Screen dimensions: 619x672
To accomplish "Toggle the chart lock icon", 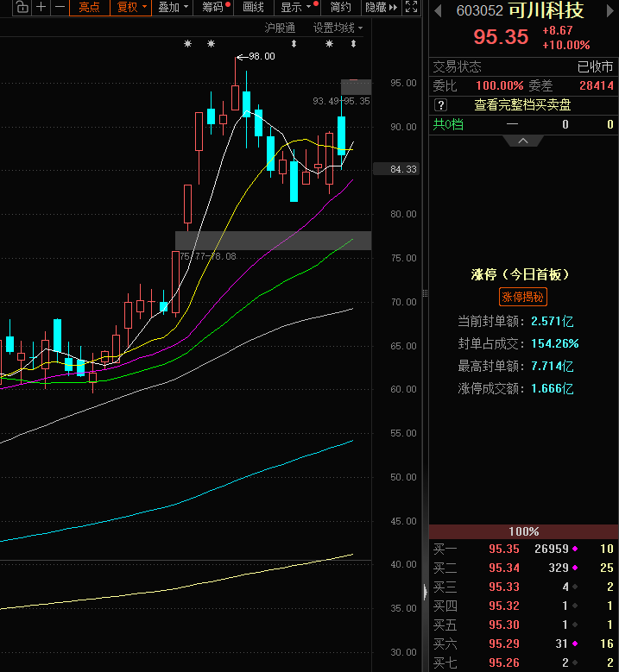I will (x=22, y=7).
